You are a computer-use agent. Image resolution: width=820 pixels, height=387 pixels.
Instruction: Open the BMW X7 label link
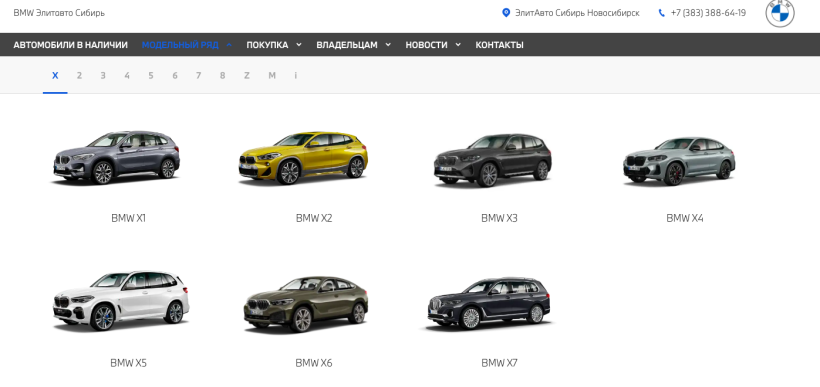(x=499, y=363)
